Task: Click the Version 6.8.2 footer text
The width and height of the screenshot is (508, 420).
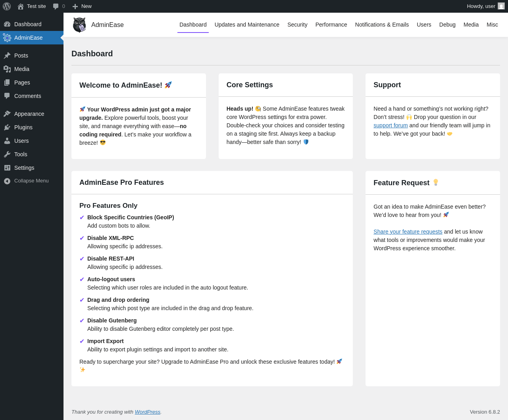Action: click(485, 412)
